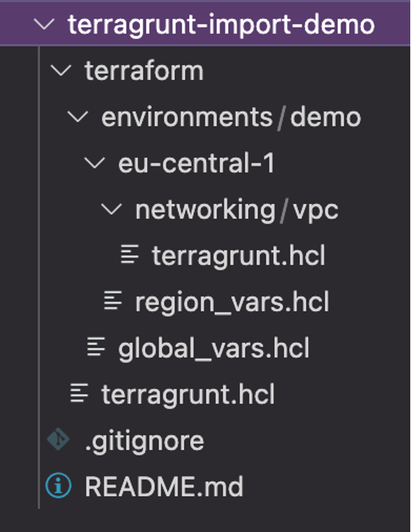Collapse the terraform folder chevron
The height and width of the screenshot is (532, 411).
61,71
